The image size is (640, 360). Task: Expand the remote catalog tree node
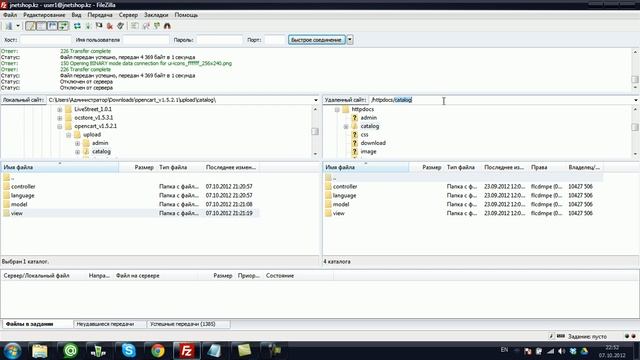pyautogui.click(x=346, y=127)
